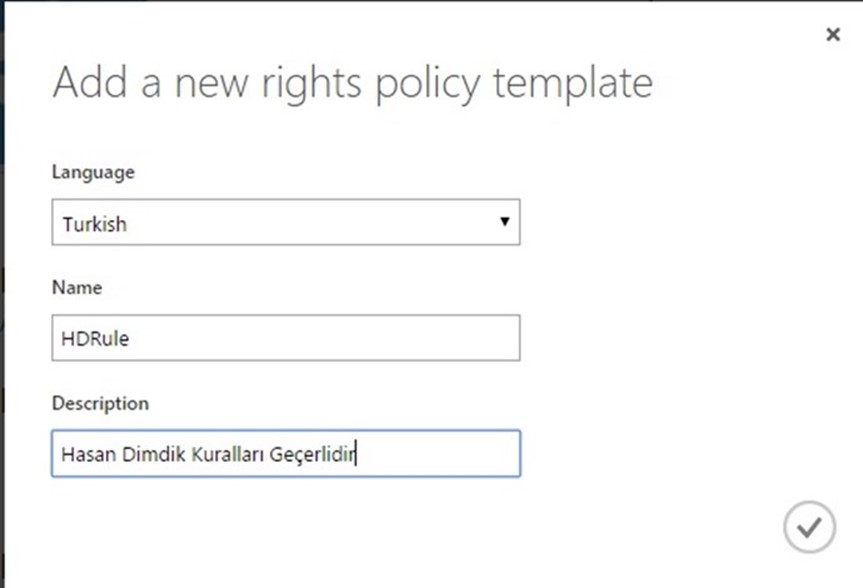
Task: Confirm the template with the checkmark button
Action: [809, 527]
